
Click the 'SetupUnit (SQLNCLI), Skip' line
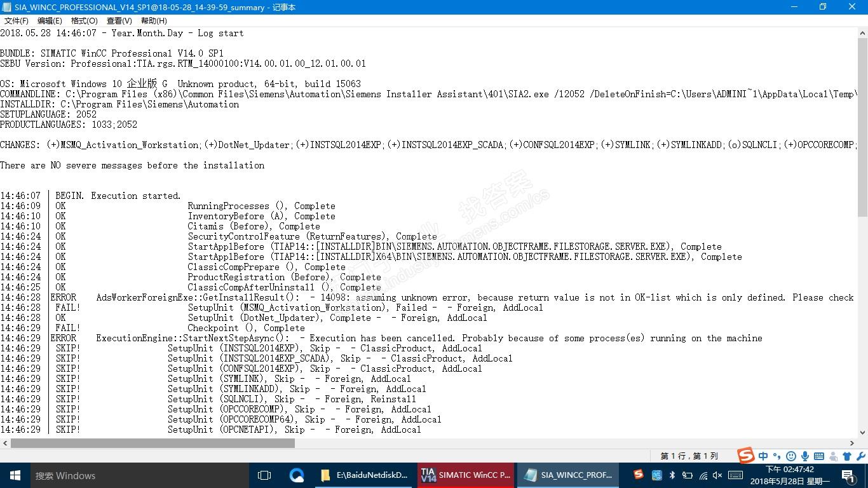point(292,399)
